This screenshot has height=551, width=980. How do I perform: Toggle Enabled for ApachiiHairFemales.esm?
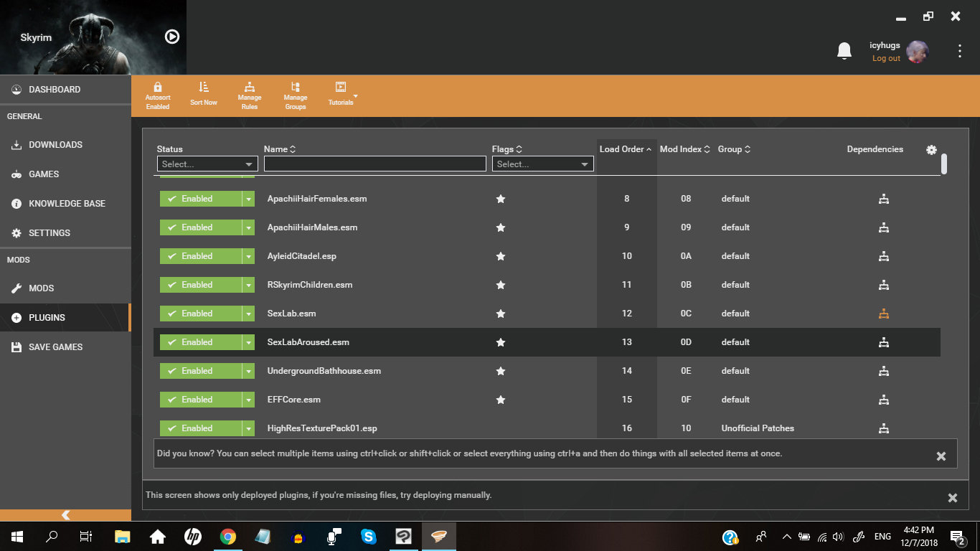click(200, 199)
